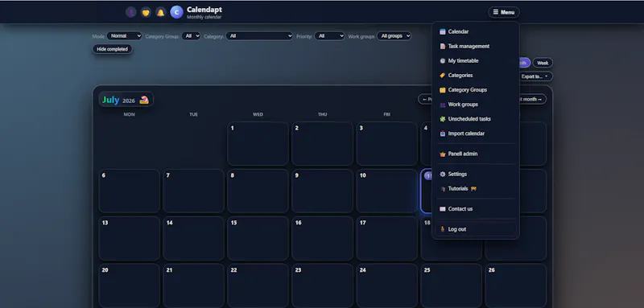Viewport: 644px width, 308px height.
Task: Open Tutorials from the menu
Action: tap(476, 189)
